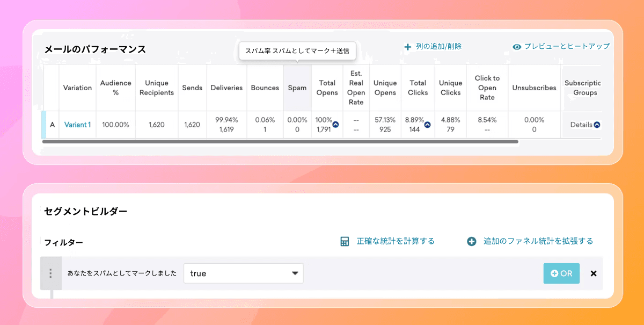644x325 pixels.
Task: Click the Unsubscribes column header
Action: pos(534,88)
